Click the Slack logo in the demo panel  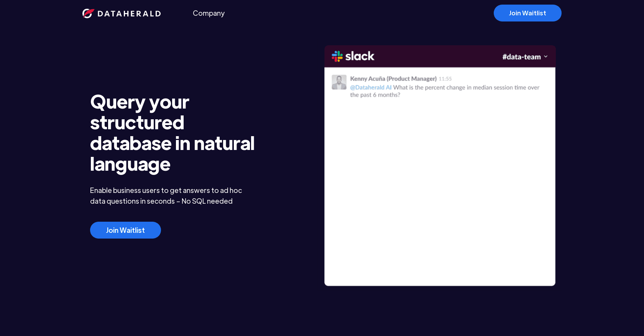pos(353,56)
